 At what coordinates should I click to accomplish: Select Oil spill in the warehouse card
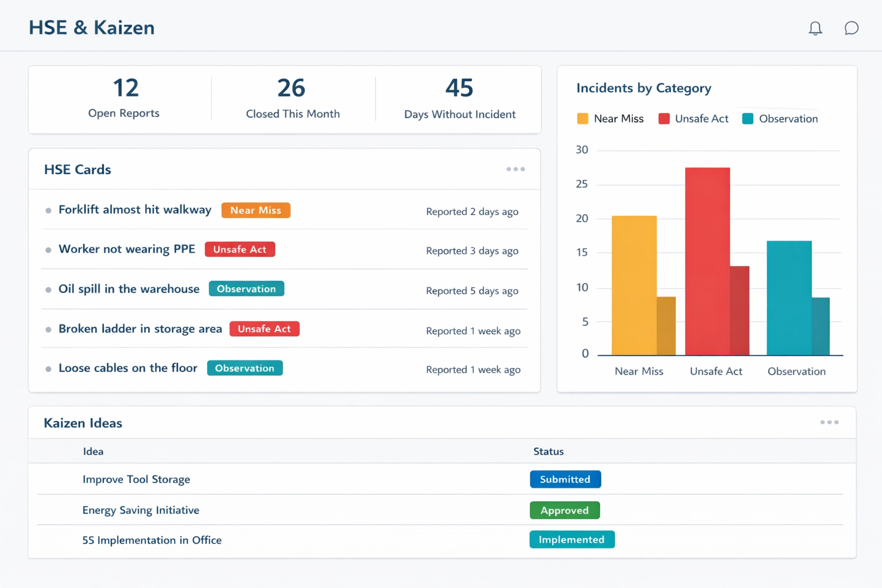(129, 289)
